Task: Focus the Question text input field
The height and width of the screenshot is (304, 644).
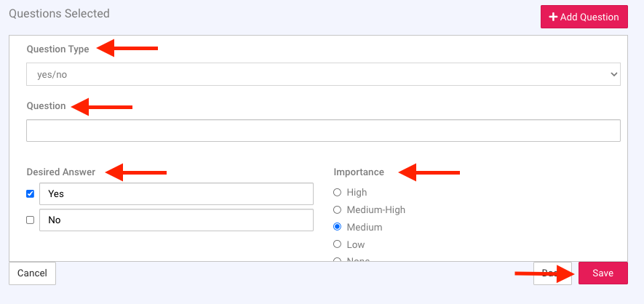Action: point(322,131)
